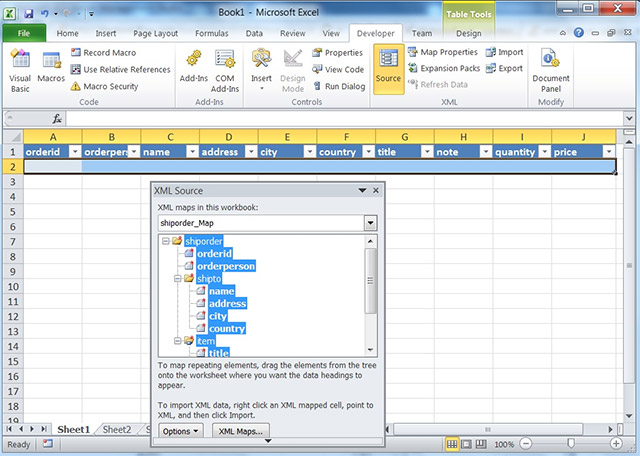This screenshot has height=456, width=640.
Task: Click the Undo icon
Action: (x=44, y=13)
